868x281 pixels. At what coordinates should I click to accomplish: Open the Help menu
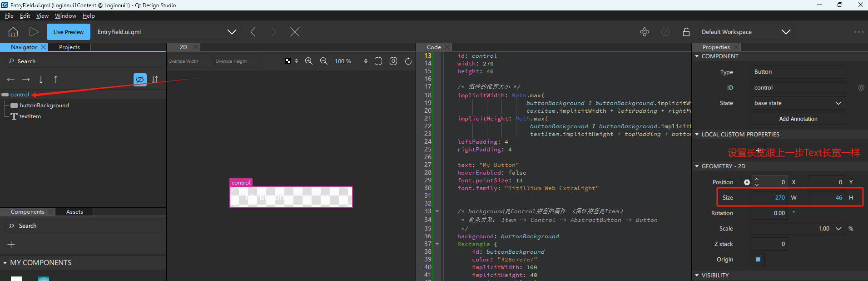pos(89,15)
